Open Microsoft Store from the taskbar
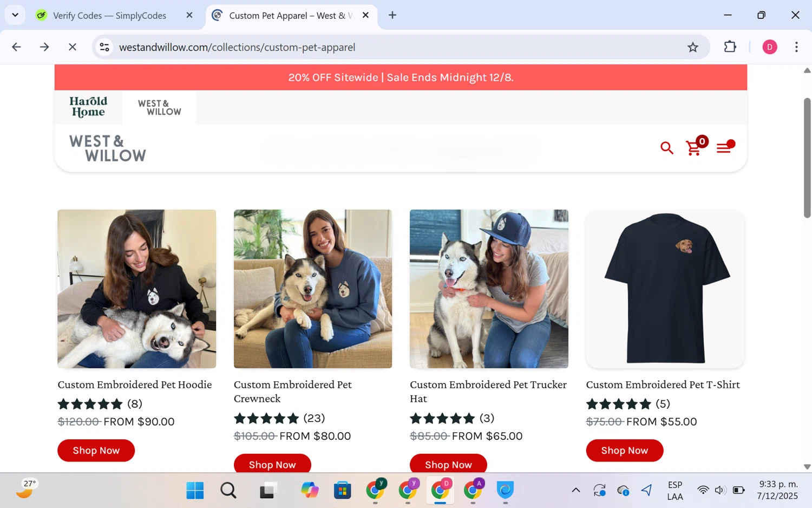 click(x=342, y=491)
